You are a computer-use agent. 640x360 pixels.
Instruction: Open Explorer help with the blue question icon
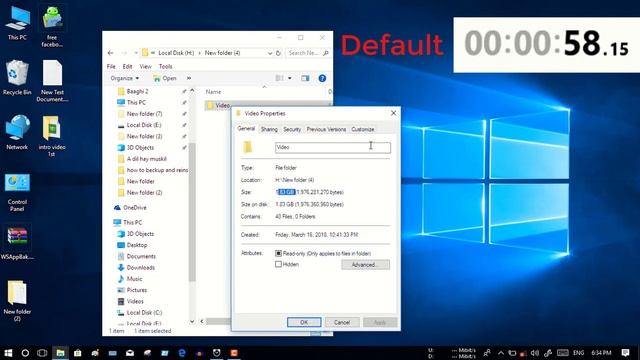tap(322, 78)
